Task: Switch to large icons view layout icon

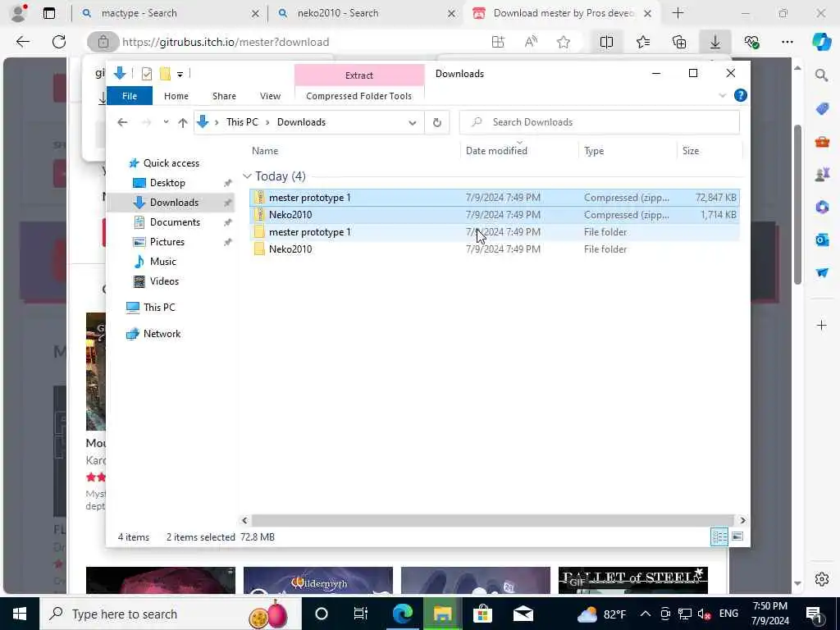Action: [x=737, y=536]
